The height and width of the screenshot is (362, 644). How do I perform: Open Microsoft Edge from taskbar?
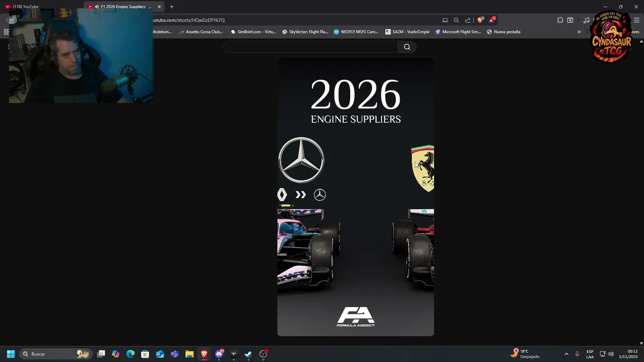(130, 354)
